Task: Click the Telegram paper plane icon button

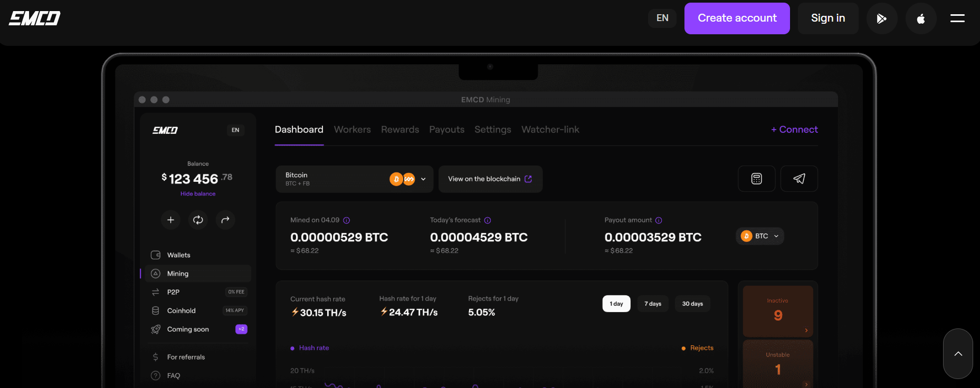Action: tap(799, 179)
